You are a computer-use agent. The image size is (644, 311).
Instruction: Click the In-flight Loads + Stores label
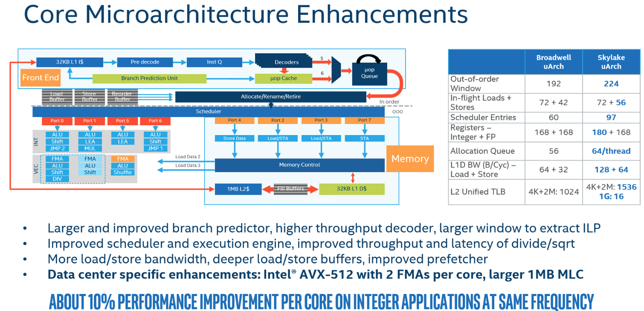tap(481, 102)
